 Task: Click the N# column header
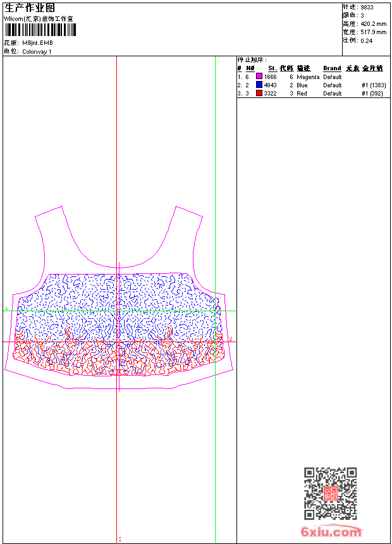pyautogui.click(x=250, y=68)
